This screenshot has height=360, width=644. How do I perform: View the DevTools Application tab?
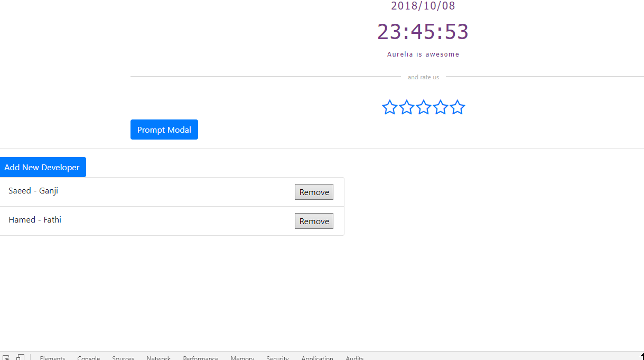317,358
